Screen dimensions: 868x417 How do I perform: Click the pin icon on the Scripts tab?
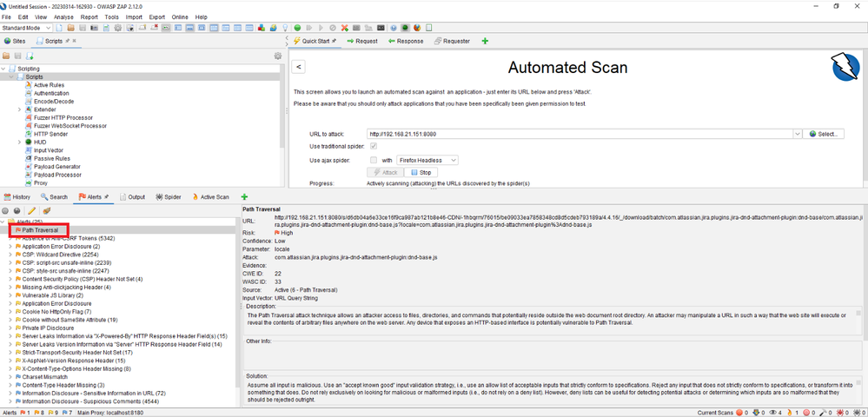coord(67,41)
